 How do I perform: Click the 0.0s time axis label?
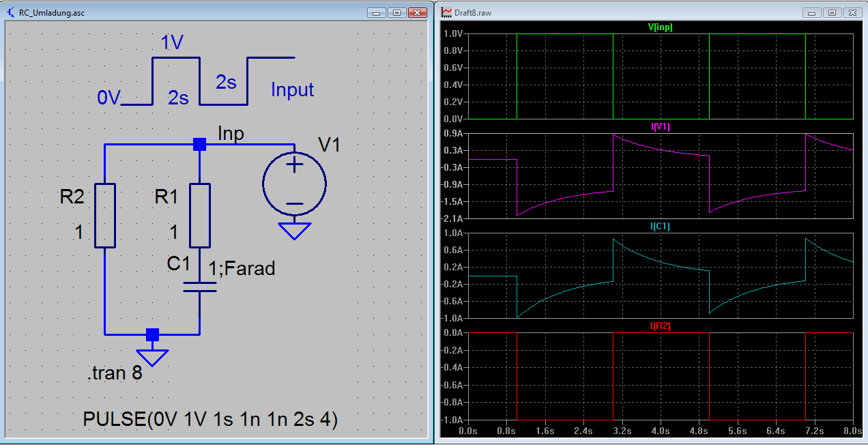coord(468,431)
